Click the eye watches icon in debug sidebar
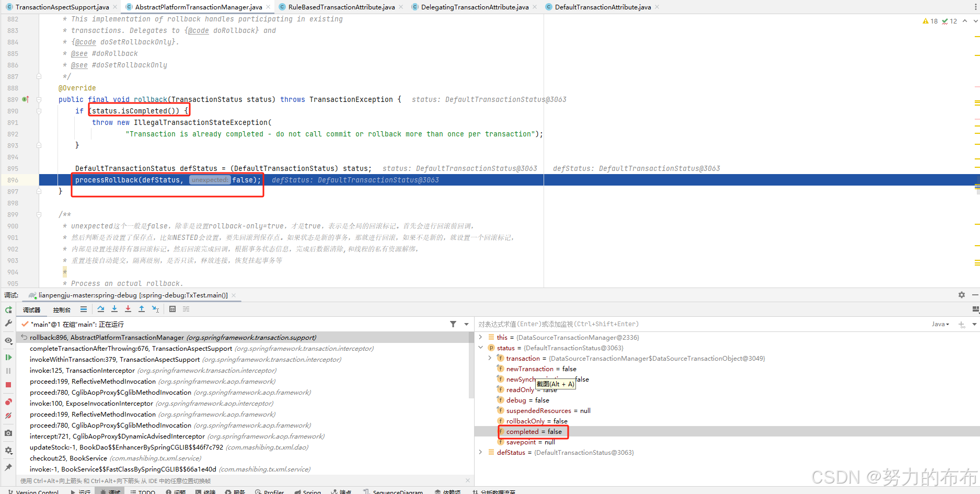This screenshot has height=494, width=980. point(8,340)
